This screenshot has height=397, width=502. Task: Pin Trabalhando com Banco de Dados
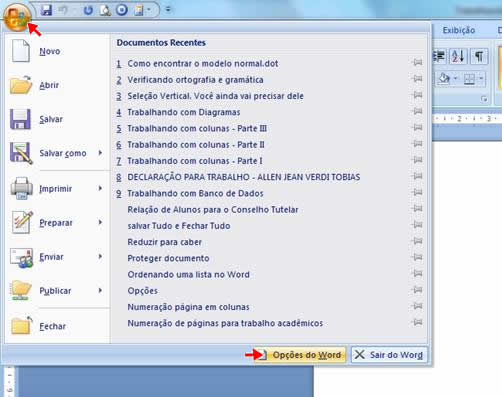pos(417,192)
